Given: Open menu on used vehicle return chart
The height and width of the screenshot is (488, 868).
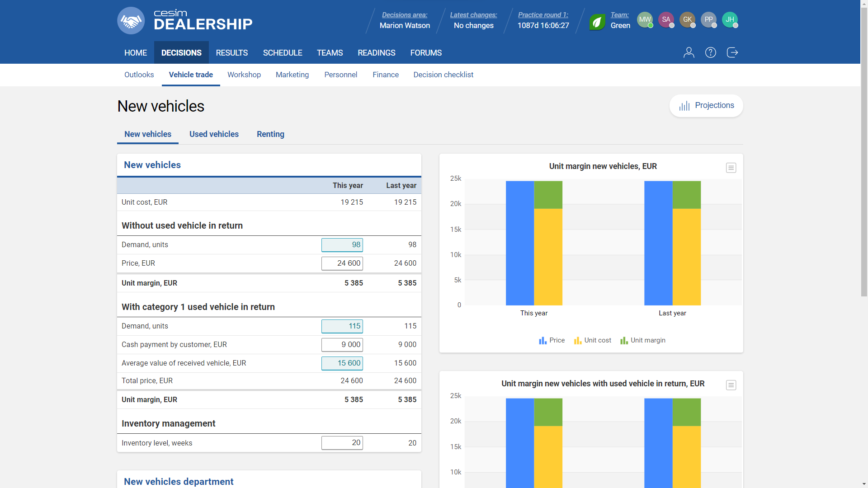Looking at the screenshot, I should (731, 385).
